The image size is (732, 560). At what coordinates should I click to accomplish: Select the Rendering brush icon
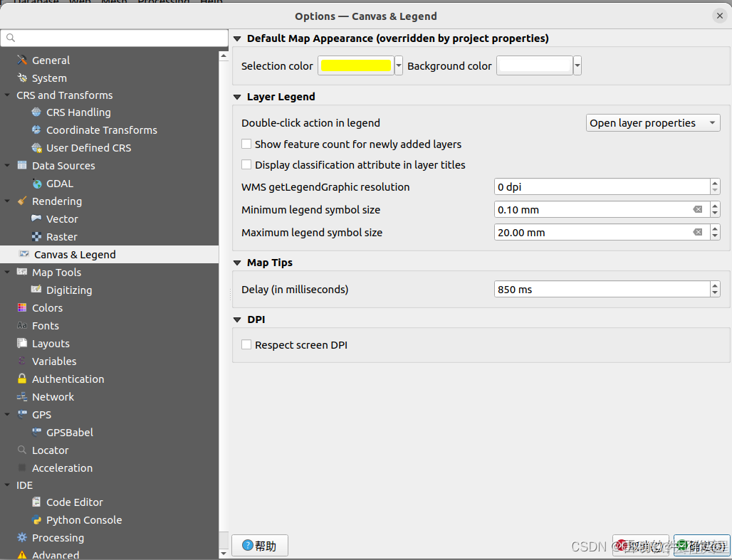[22, 201]
